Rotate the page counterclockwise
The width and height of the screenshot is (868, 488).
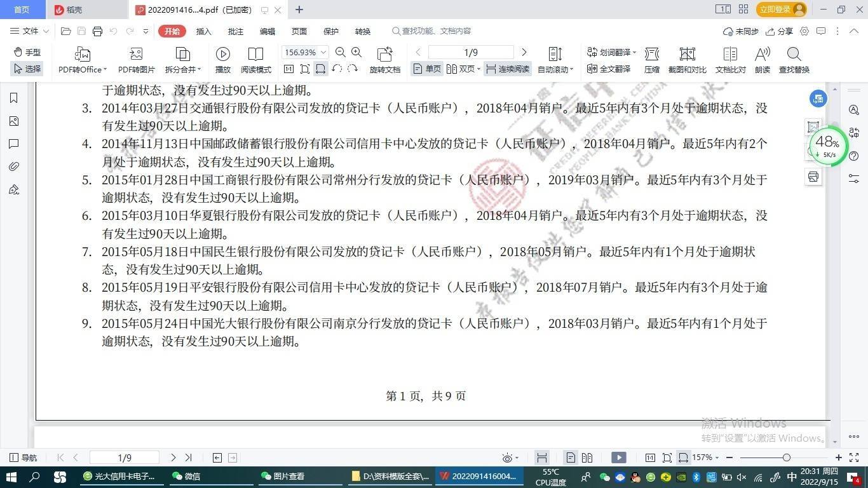click(x=337, y=69)
